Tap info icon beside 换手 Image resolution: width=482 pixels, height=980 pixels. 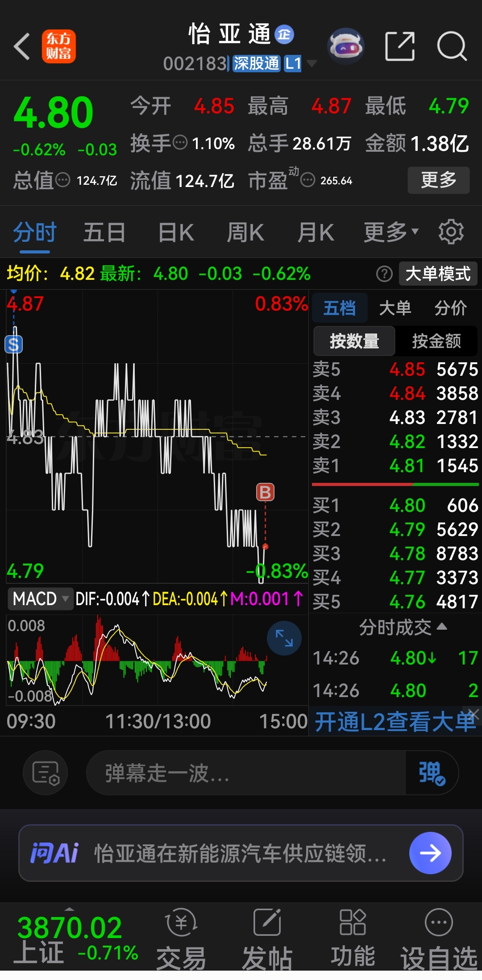point(180,143)
